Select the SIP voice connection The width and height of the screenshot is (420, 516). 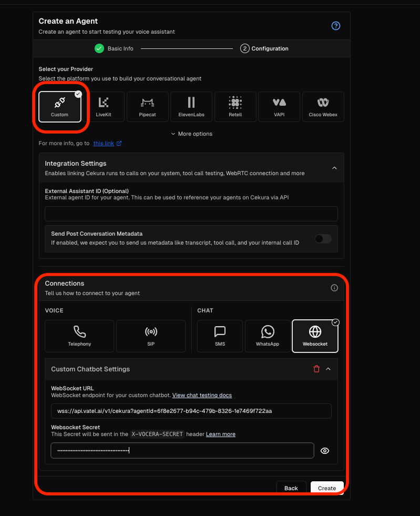pos(151,336)
